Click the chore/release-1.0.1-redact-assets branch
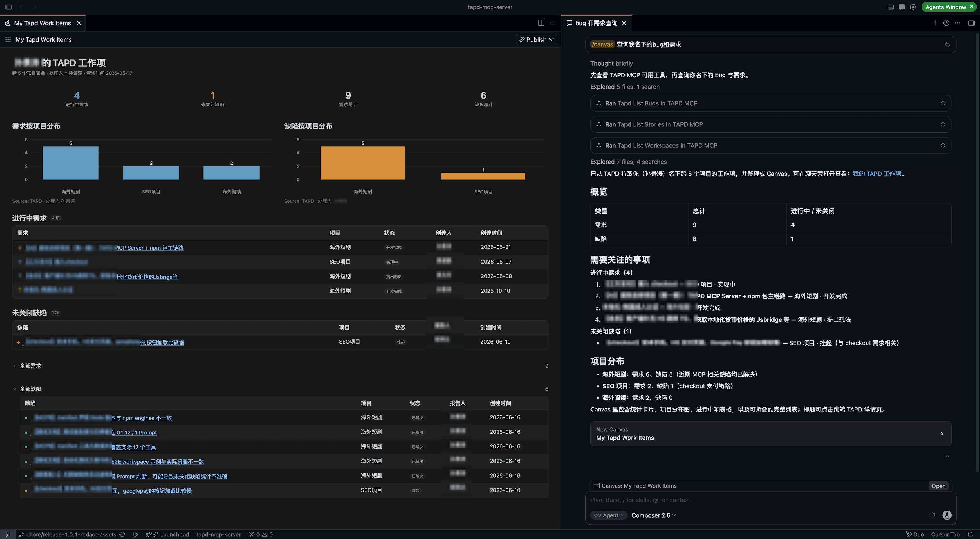The image size is (980, 539). 67,534
